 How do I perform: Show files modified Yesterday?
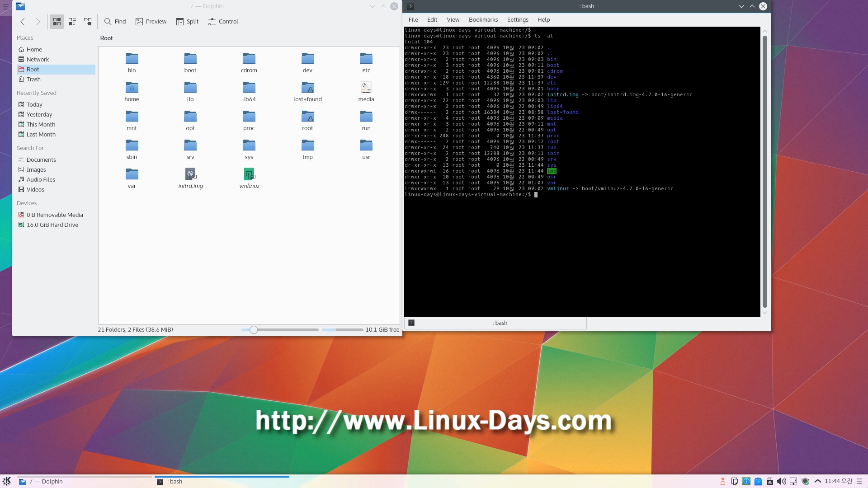(x=56, y=115)
